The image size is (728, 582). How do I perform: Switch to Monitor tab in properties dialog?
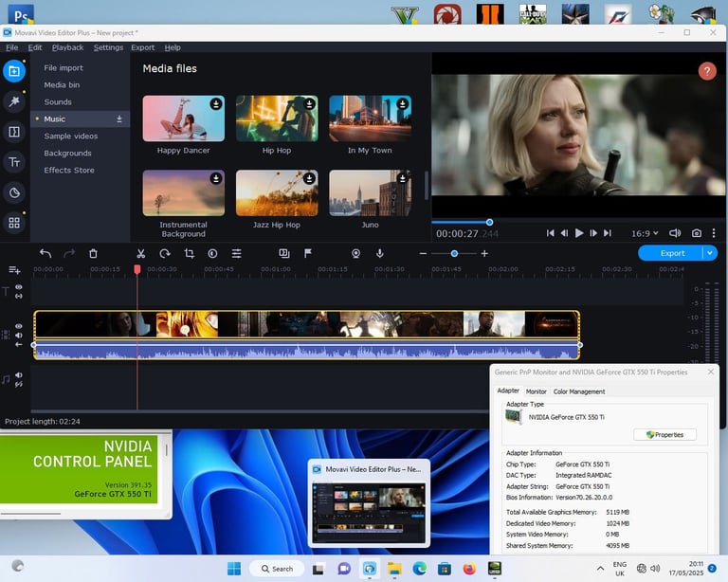point(536,391)
